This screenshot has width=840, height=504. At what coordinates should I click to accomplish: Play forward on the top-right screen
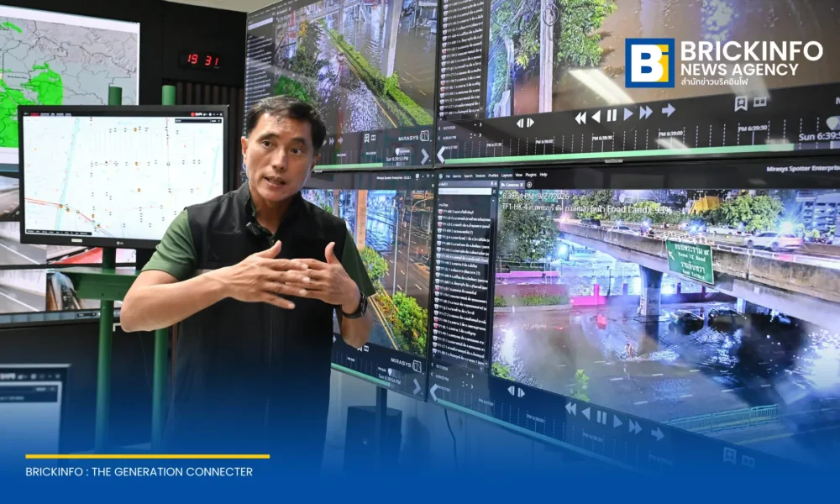(628, 113)
